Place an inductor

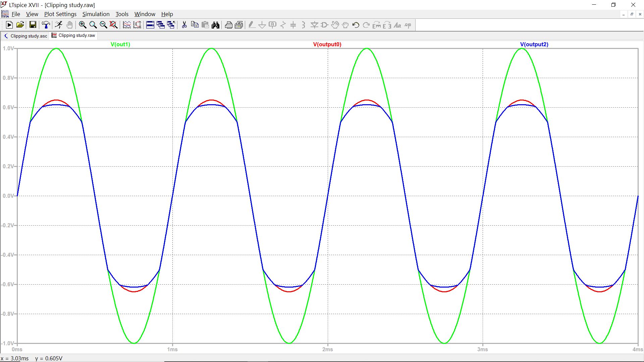pos(303,24)
